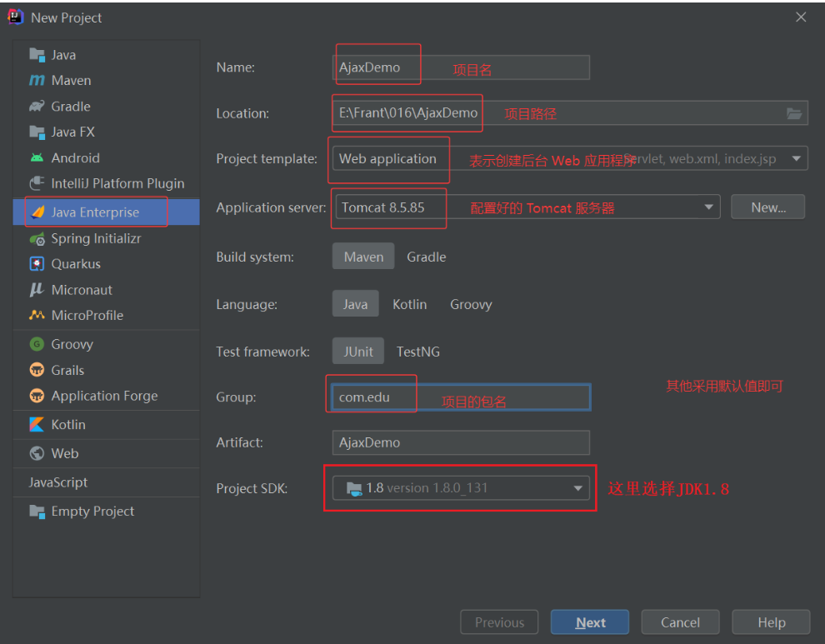This screenshot has width=825, height=644.
Task: Select TestNG test framework
Action: coord(417,352)
